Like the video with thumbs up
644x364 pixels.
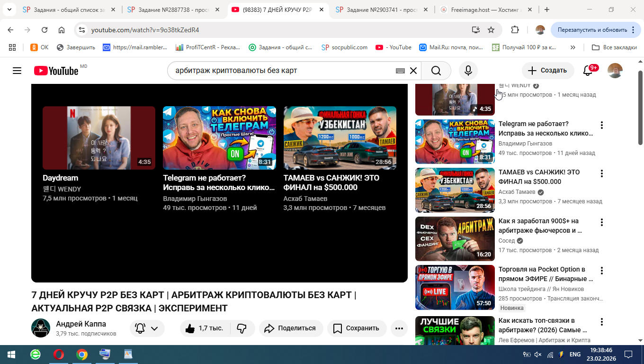point(205,328)
